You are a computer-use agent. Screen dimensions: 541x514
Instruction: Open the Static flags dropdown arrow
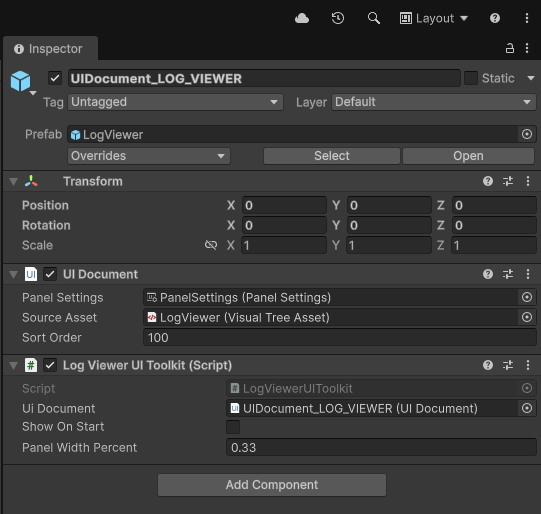pyautogui.click(x=531, y=78)
